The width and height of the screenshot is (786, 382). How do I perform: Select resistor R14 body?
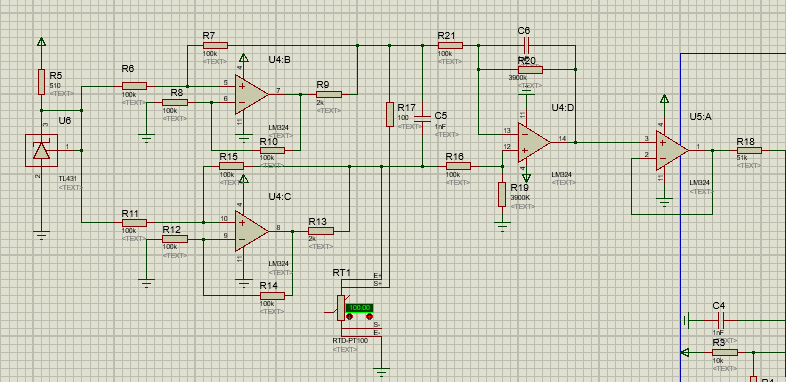272,296
